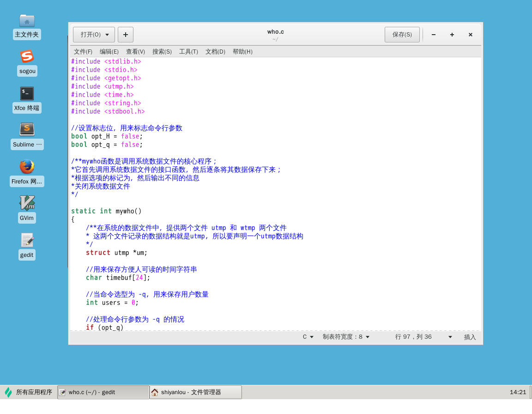Toggle the insert mode indicator

click(470, 337)
